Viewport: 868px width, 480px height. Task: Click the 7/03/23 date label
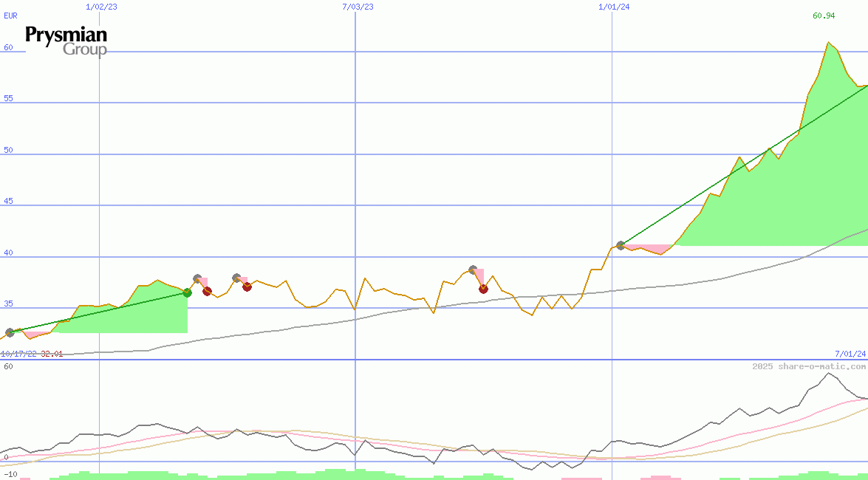(358, 7)
